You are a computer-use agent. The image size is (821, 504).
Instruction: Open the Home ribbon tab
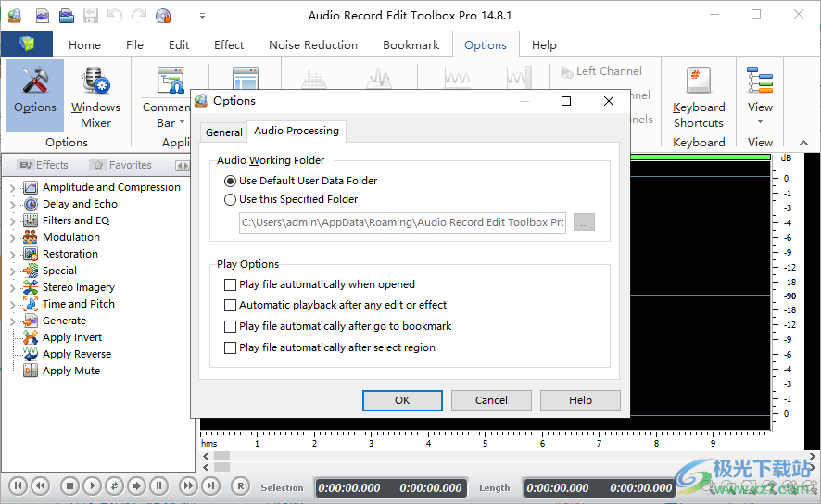pos(84,45)
